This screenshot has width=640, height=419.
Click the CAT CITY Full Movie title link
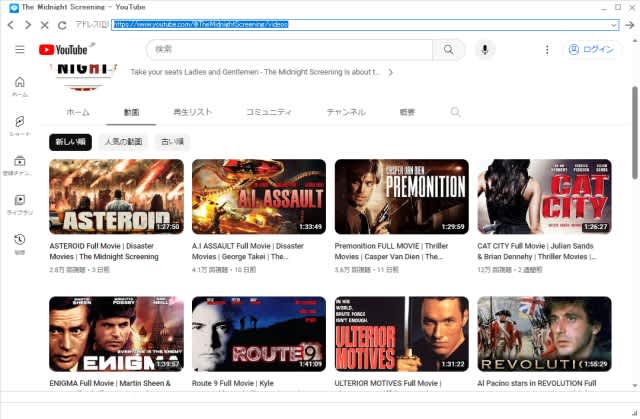coord(537,251)
